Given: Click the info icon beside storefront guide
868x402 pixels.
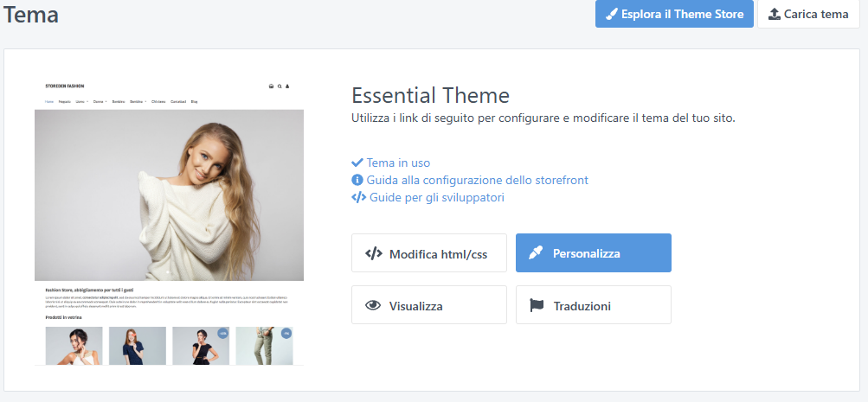Looking at the screenshot, I should tap(357, 180).
